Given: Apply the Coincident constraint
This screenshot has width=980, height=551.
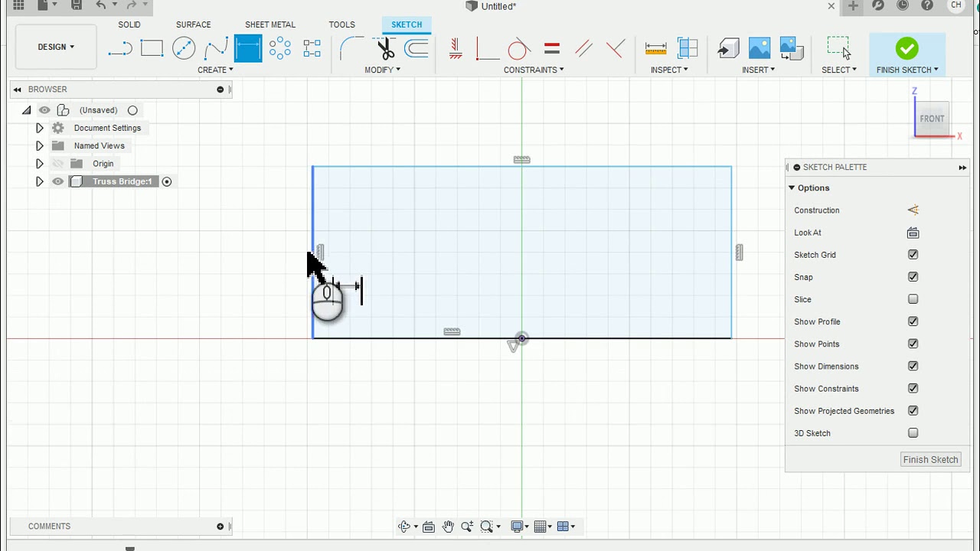Looking at the screenshot, I should (x=487, y=49).
